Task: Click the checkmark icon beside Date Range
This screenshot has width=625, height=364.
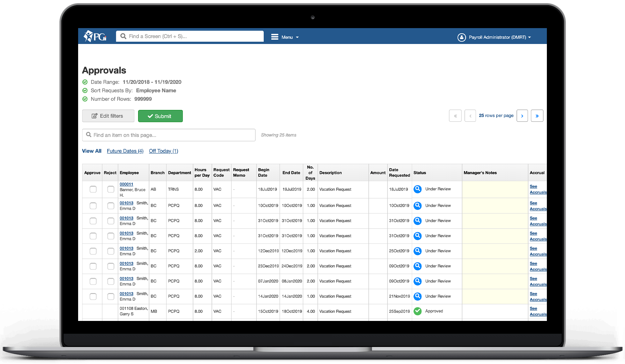Action: pyautogui.click(x=85, y=82)
